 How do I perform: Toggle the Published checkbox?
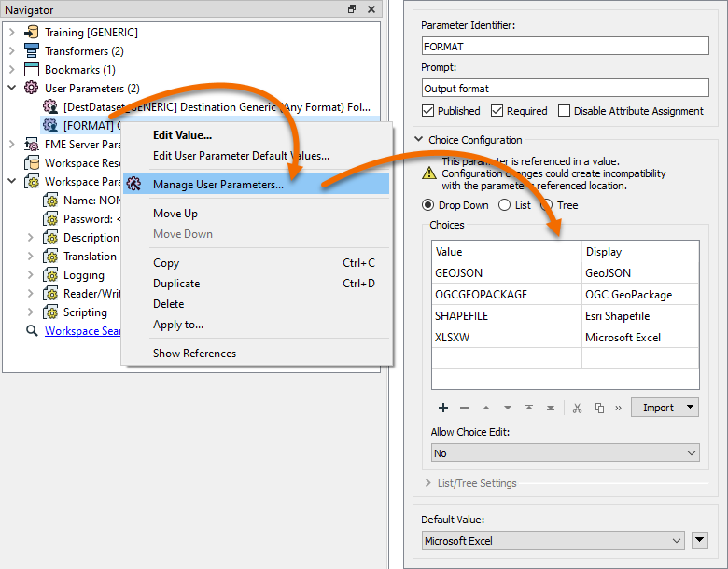[427, 111]
